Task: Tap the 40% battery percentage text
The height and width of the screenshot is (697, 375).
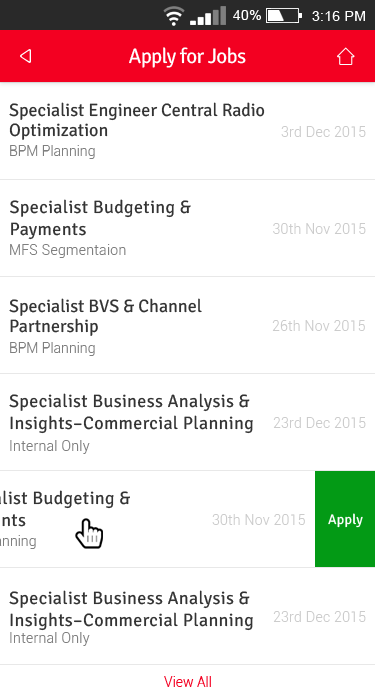Action: 247,16
